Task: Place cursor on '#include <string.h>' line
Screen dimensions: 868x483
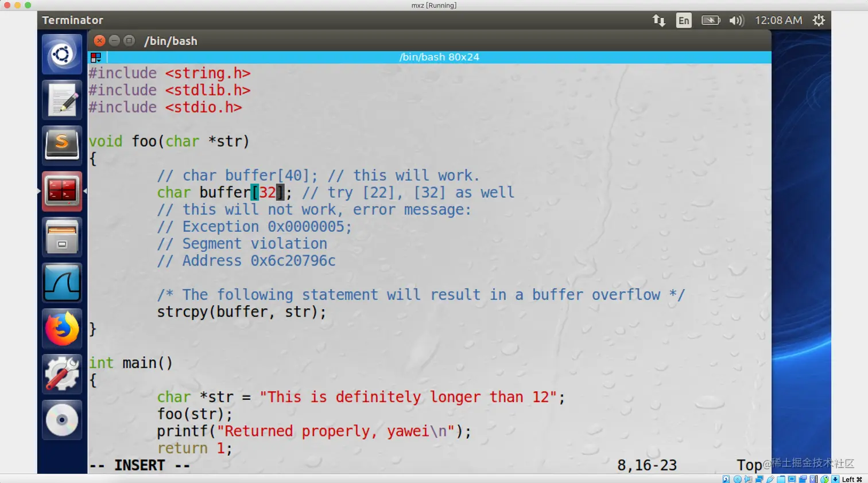Action: [170, 73]
